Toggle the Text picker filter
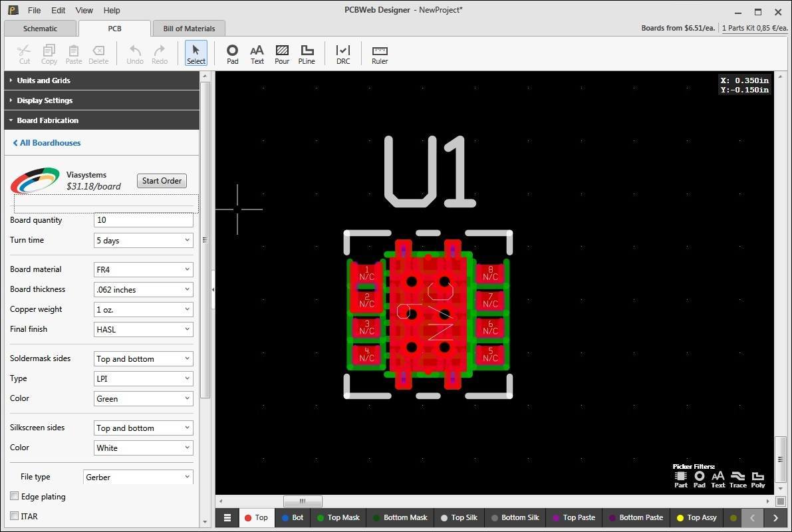This screenshot has width=792, height=532. click(718, 479)
